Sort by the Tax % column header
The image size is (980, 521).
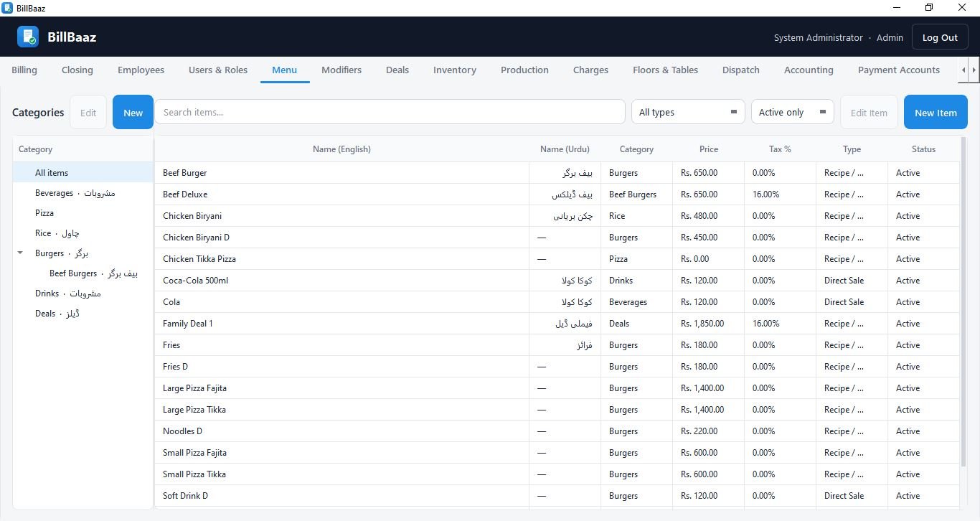tap(780, 149)
